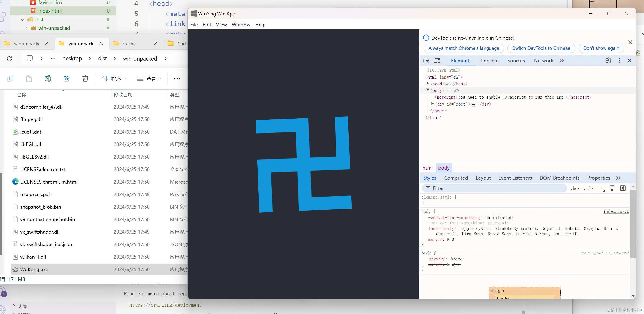This screenshot has height=314, width=644.
Task: Click the delete trash icon in Explorer
Action: click(85, 79)
